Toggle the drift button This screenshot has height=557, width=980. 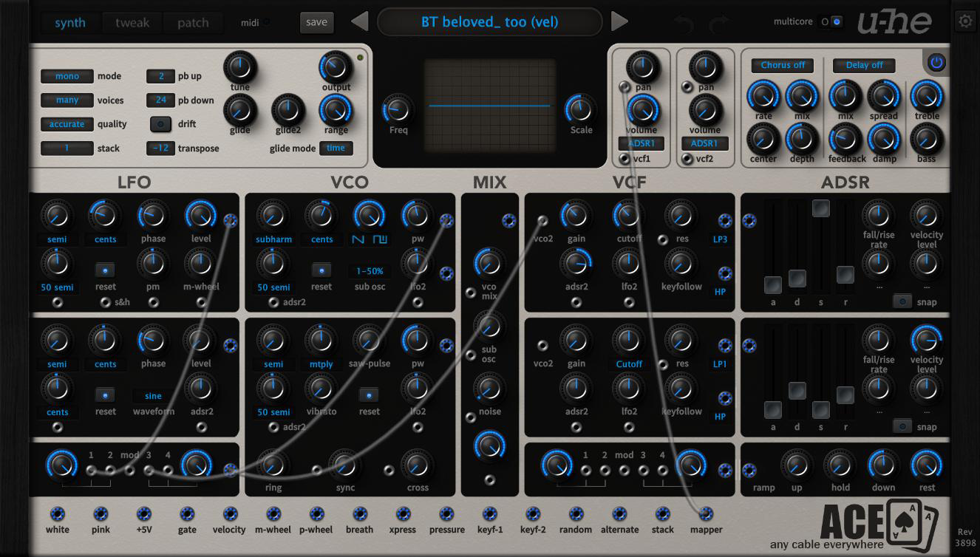click(160, 124)
